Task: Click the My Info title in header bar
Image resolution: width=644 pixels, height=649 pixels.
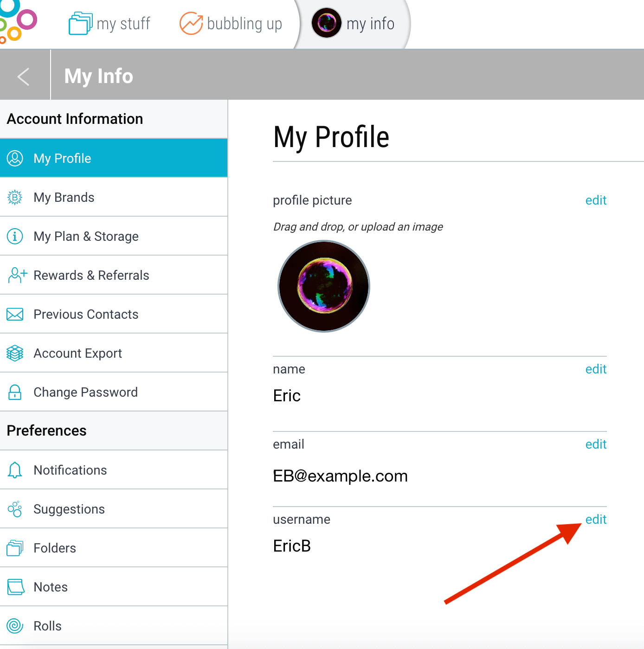Action: pos(99,76)
